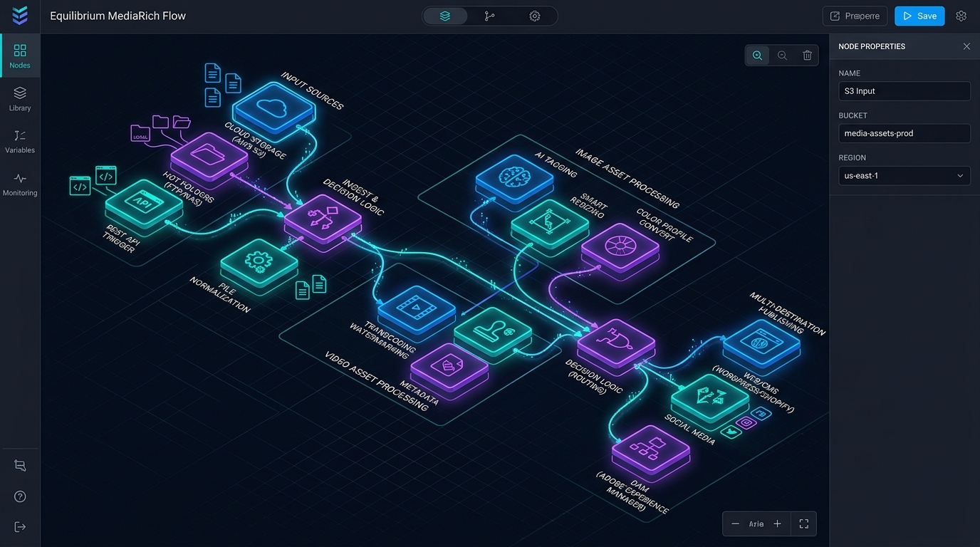Expand the Region us-east-1 dropdown

905,176
